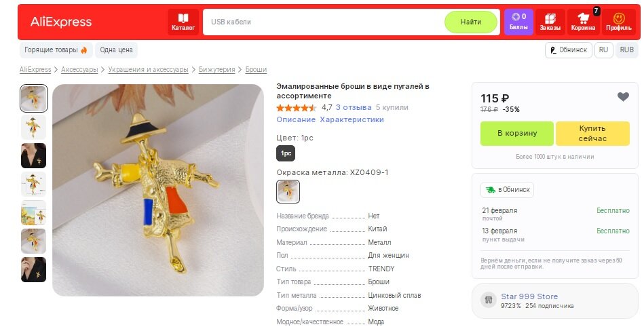Viewport: 644px width, 329px height.
Task: Select the third thumbnail with black dress
Action: 34,155
